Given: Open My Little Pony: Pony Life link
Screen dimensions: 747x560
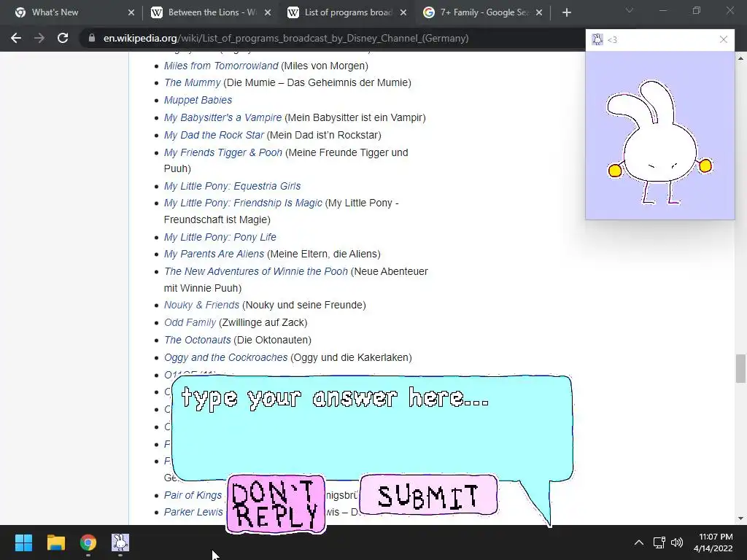Looking at the screenshot, I should click(220, 237).
